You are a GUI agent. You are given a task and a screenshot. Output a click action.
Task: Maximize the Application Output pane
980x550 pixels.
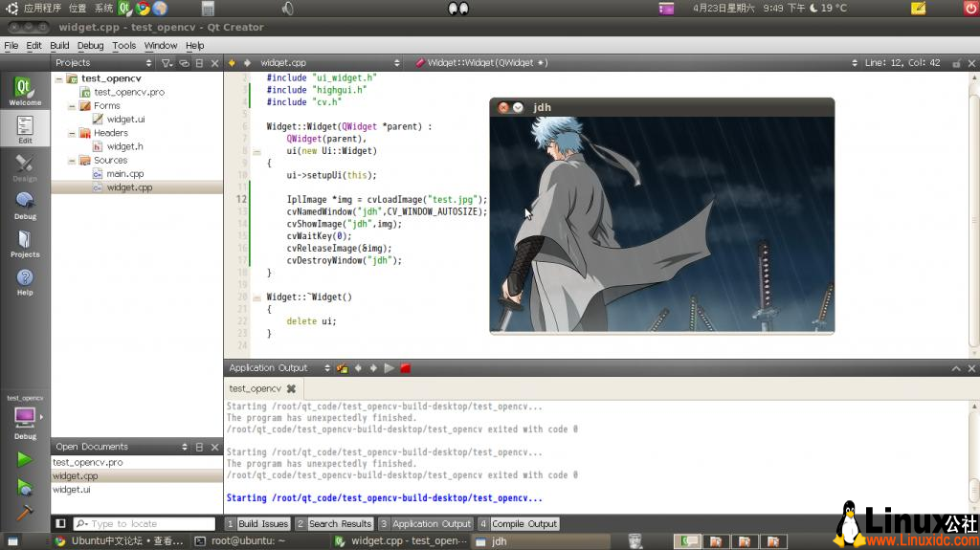pyautogui.click(x=956, y=369)
